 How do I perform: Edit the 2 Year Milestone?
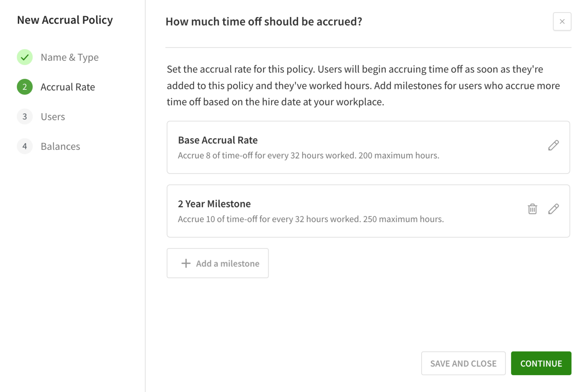(553, 209)
